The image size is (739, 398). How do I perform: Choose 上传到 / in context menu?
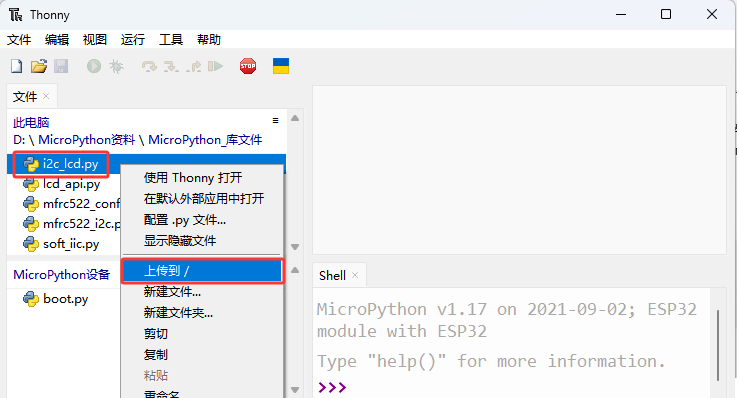click(x=202, y=271)
